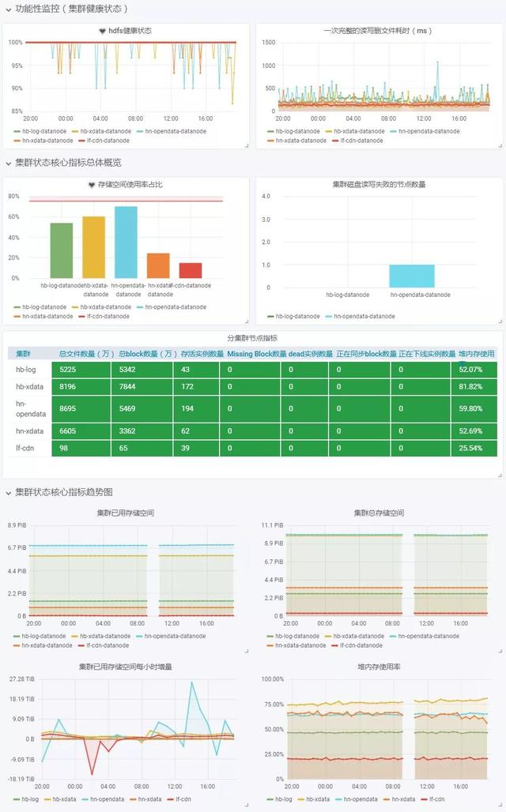Toggle hn-opendata series in 每小时增量 legend
The image size is (506, 812).
107,799
